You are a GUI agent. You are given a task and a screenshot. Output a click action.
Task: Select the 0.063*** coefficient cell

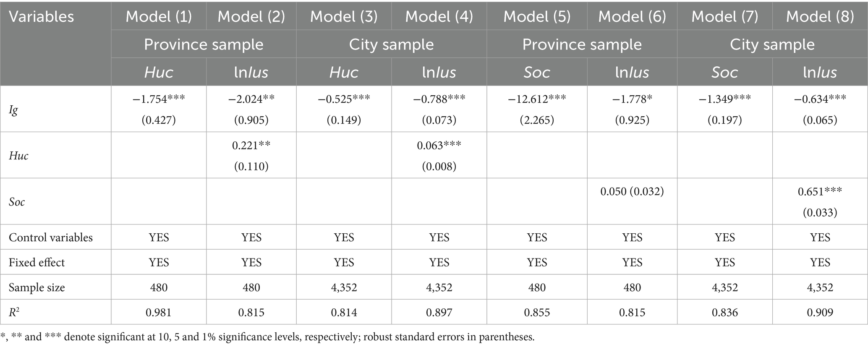[x=439, y=146]
